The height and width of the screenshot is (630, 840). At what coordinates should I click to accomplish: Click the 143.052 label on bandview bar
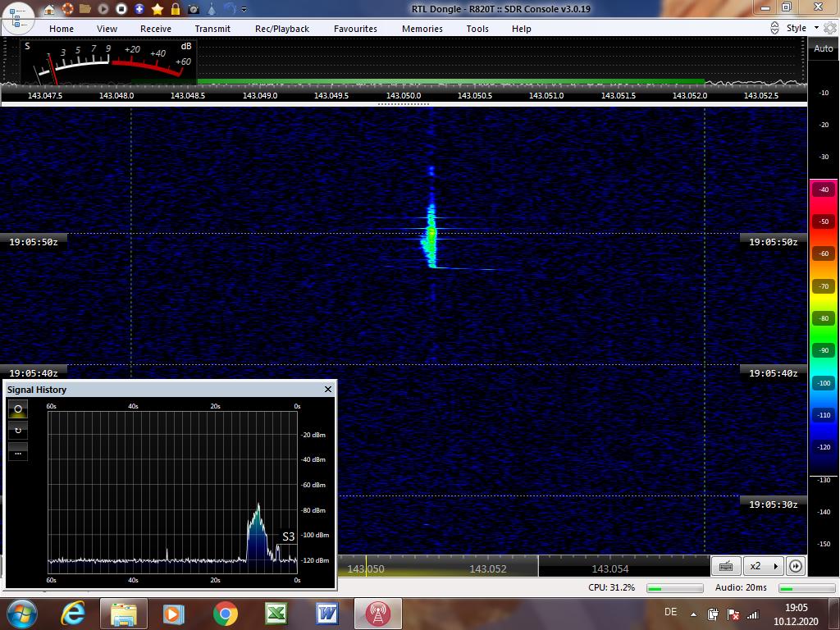pos(487,569)
